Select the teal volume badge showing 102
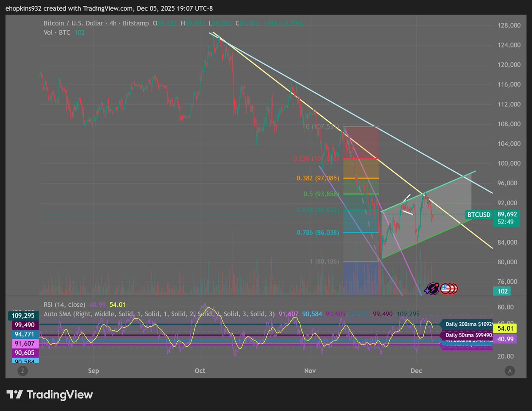Viewport: 532px width, 411px height. [x=501, y=292]
